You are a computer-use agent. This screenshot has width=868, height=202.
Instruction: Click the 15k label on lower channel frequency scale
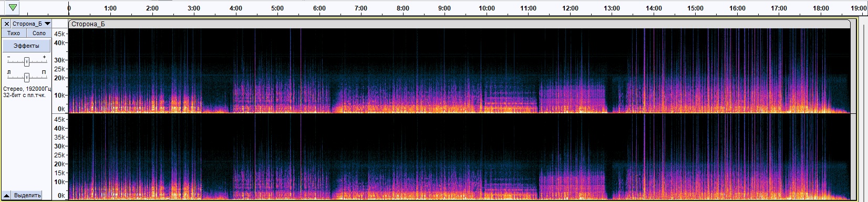60,173
